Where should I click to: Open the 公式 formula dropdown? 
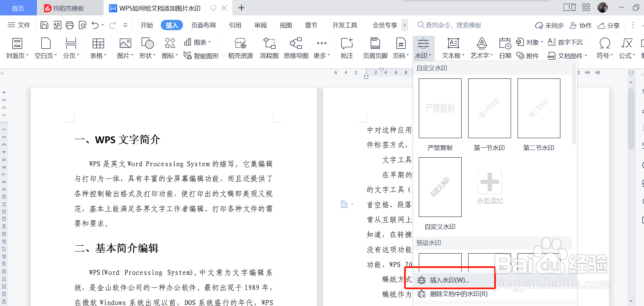[x=627, y=48]
